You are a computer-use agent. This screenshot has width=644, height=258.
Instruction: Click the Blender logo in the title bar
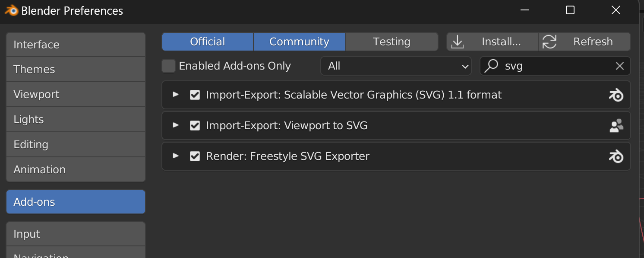[x=12, y=10]
